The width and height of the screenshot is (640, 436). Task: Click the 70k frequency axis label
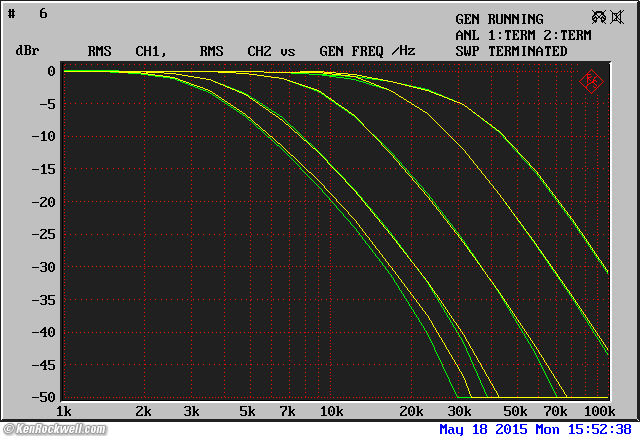(x=555, y=412)
